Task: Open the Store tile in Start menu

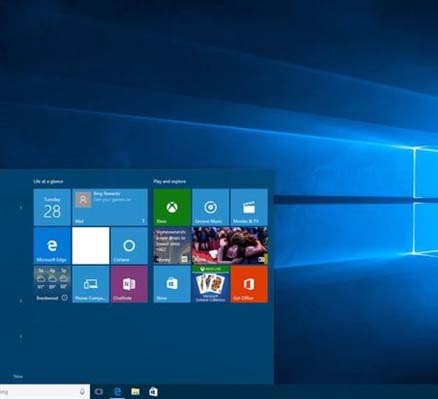Action: point(172,284)
